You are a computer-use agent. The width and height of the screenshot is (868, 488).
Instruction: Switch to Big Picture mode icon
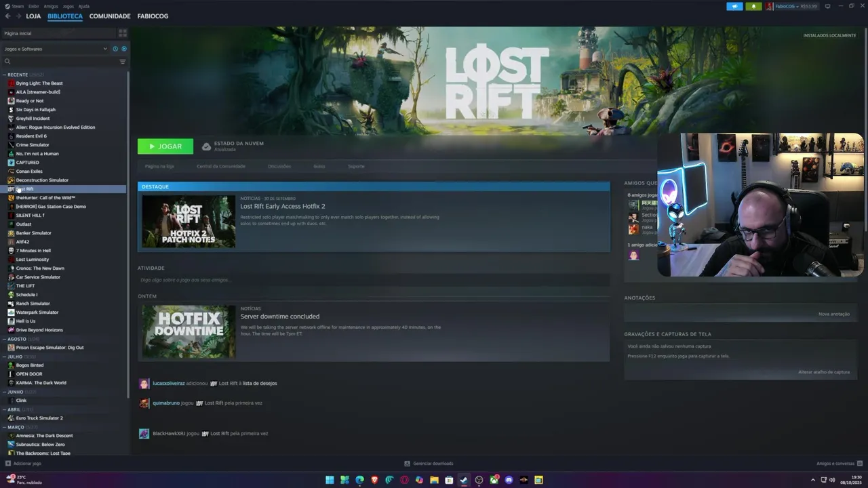point(827,6)
